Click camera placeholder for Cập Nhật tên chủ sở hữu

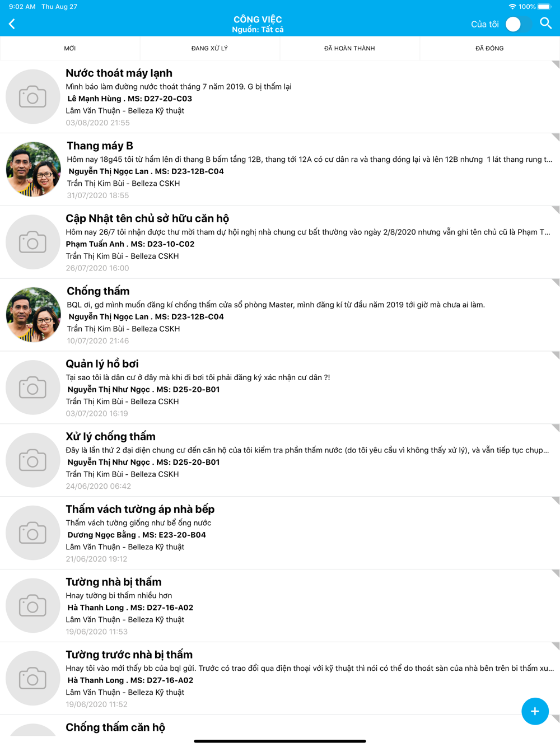click(x=33, y=242)
